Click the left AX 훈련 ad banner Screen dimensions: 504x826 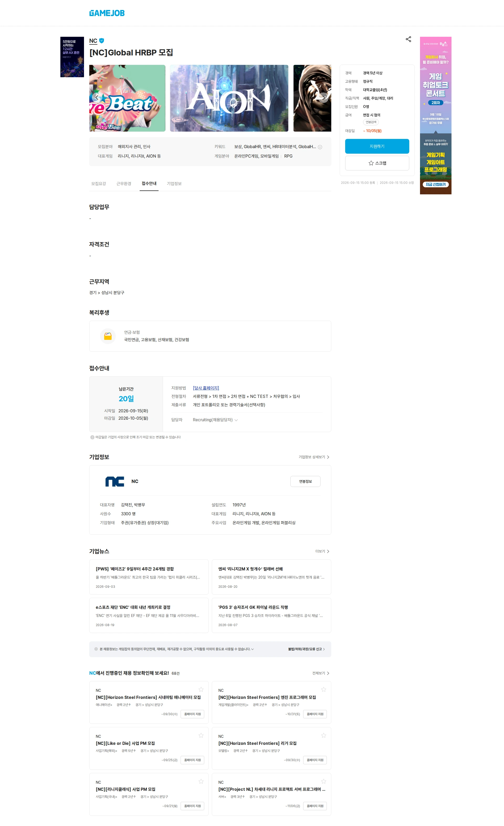[x=72, y=57]
